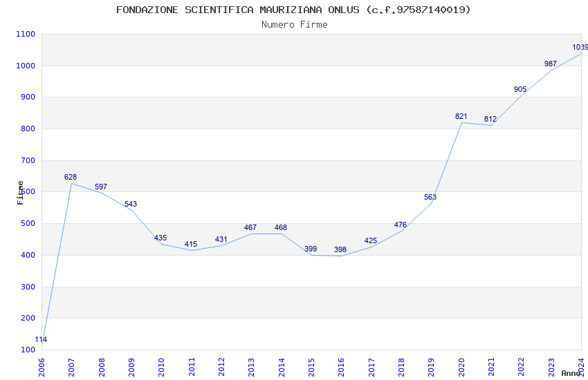Click the data label 425
The image size is (588, 380).
371,240
